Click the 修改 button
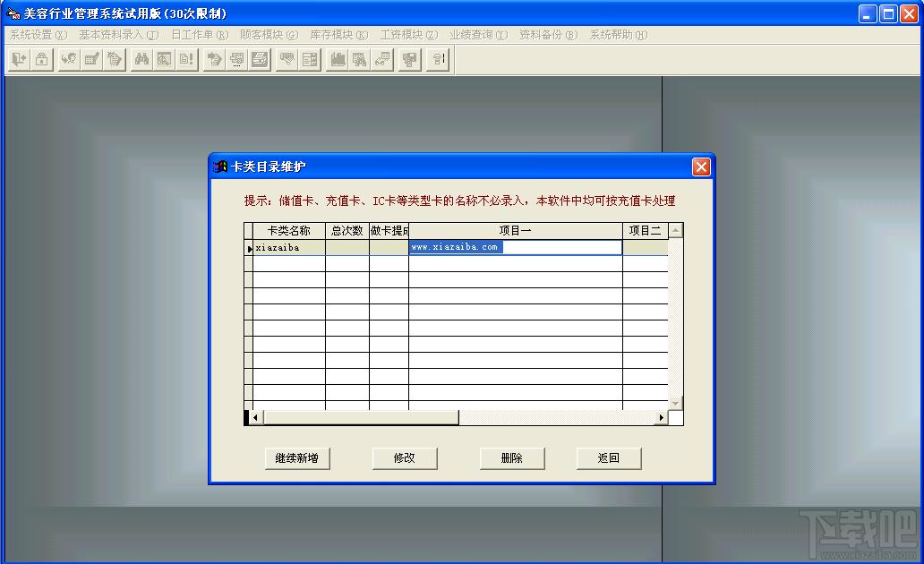The width and height of the screenshot is (924, 564). [x=405, y=458]
